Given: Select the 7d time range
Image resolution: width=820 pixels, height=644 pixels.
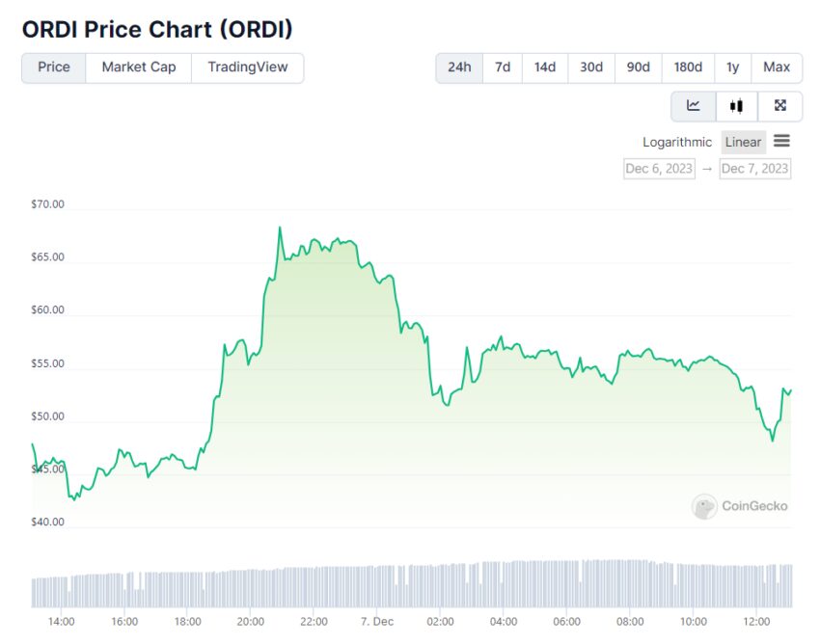Looking at the screenshot, I should click(503, 67).
